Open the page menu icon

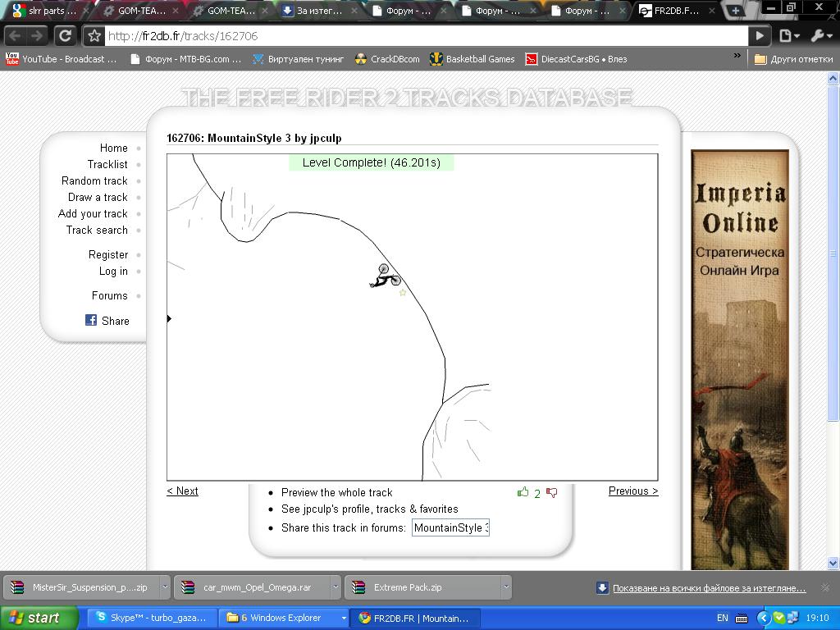pyautogui.click(x=788, y=36)
